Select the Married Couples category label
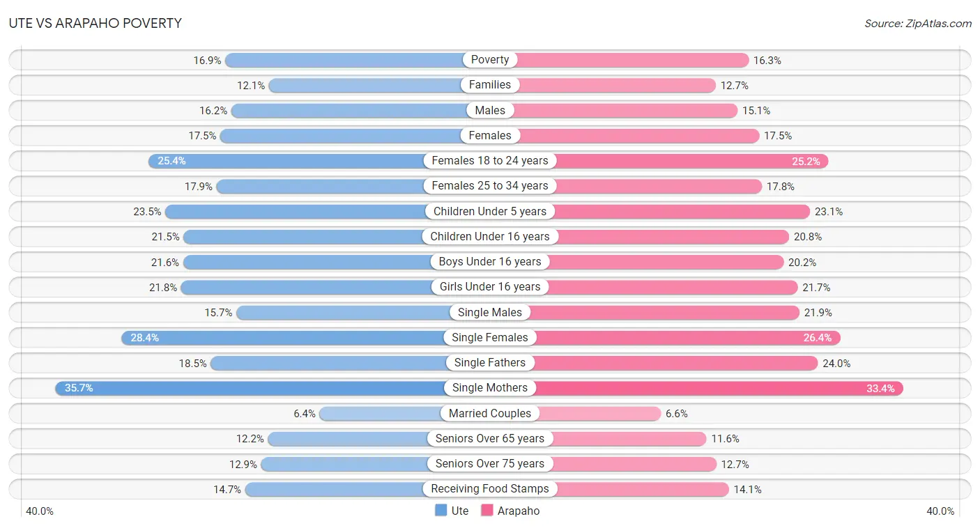Viewport: 980px width, 528px height. click(x=490, y=413)
